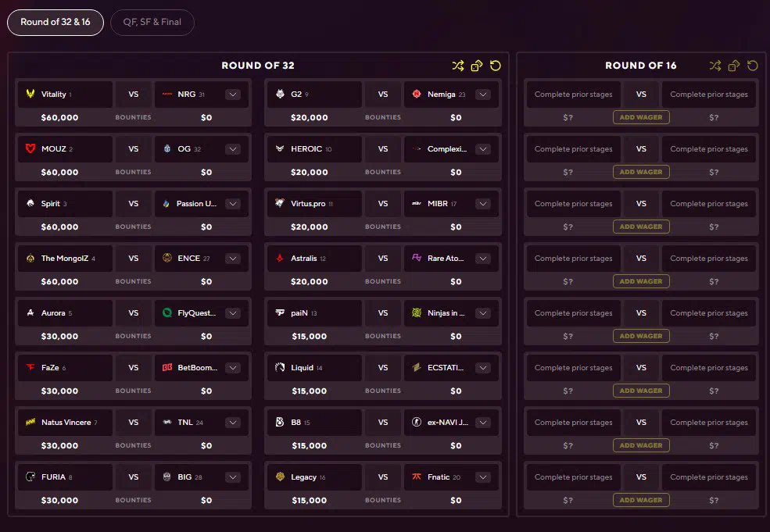
Task: Open the Passion U... opponent dropdown
Action: 233,204
